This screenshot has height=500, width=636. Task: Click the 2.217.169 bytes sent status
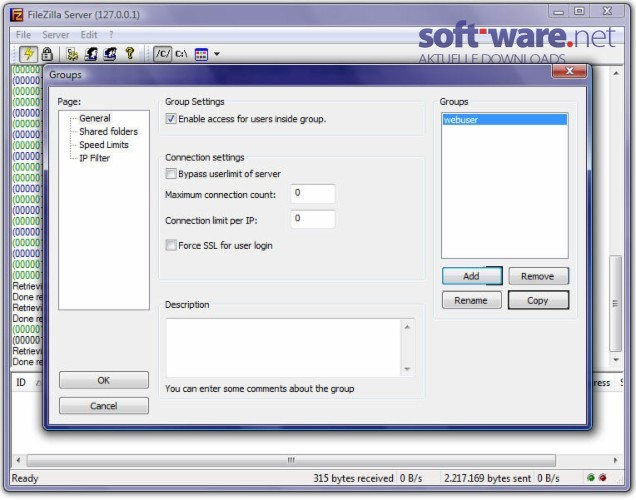pyautogui.click(x=487, y=479)
